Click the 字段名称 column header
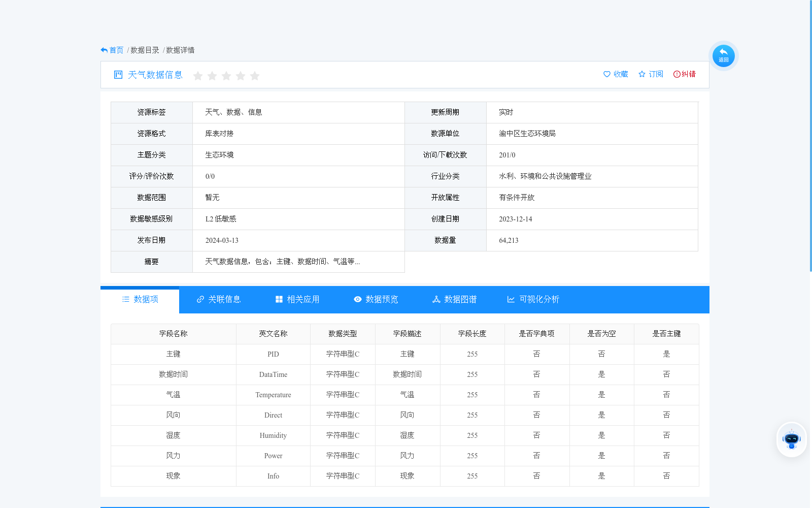Viewport: 812px width, 508px height. pyautogui.click(x=174, y=334)
